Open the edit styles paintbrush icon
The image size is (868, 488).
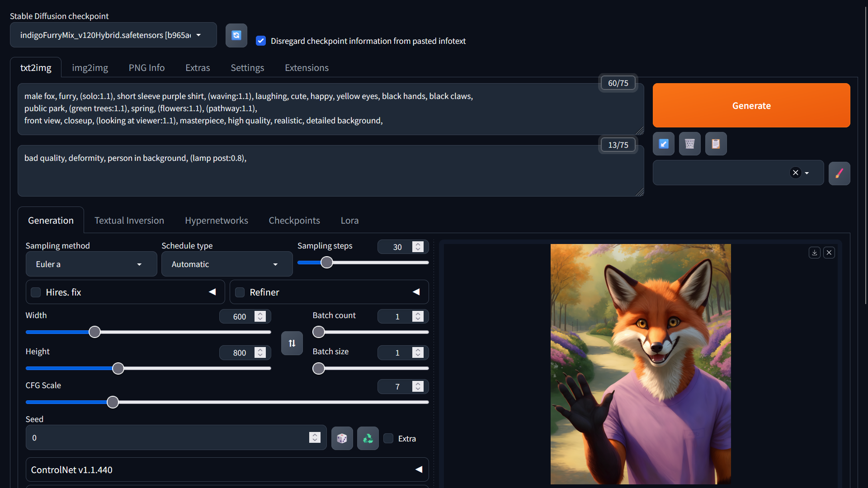pos(839,174)
